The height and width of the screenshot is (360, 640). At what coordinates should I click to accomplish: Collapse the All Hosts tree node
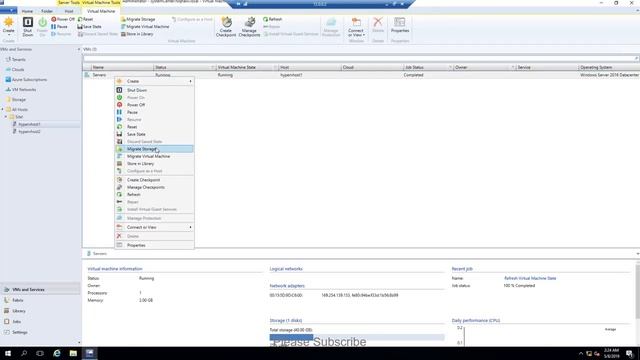tap(2, 109)
